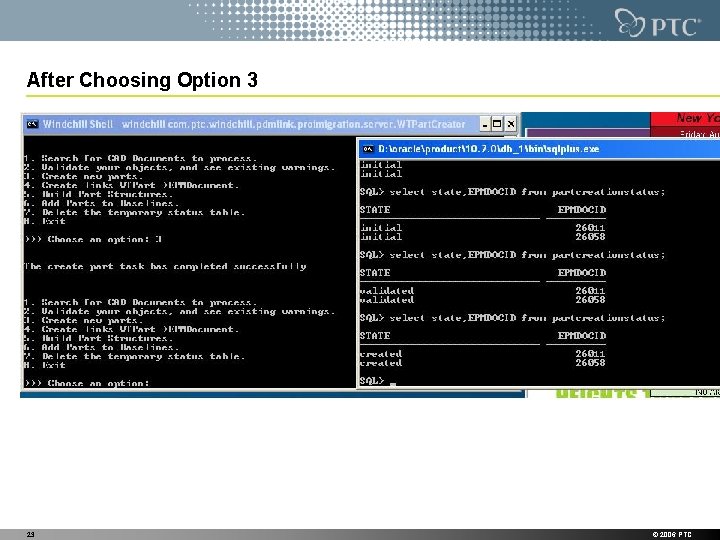720x540 pixels.
Task: Click the 26011 value beside first 'validated'
Action: coord(591,291)
